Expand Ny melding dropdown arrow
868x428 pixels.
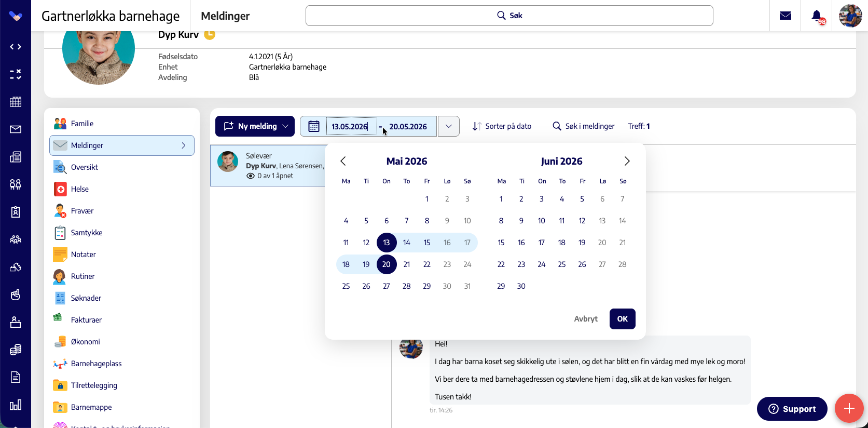click(x=285, y=126)
